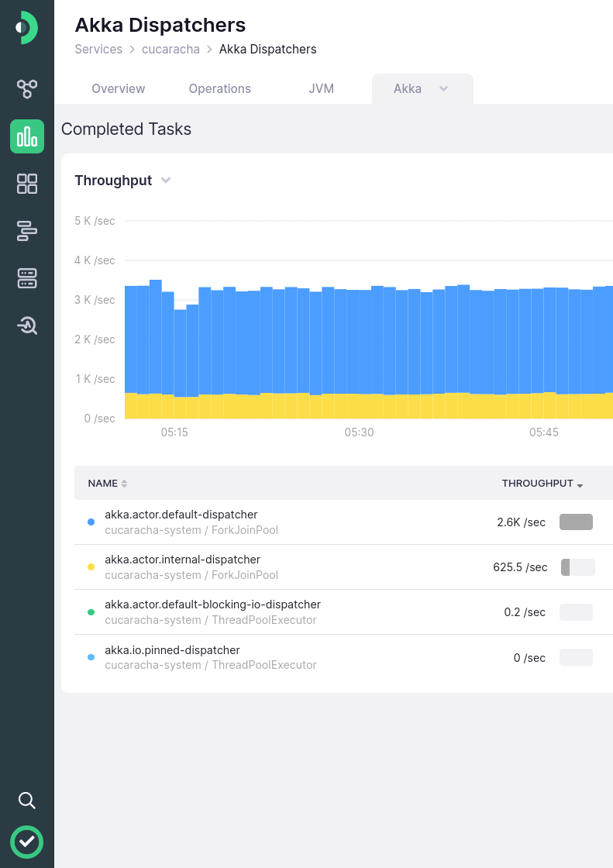Switch to the Overview tab

(x=118, y=88)
